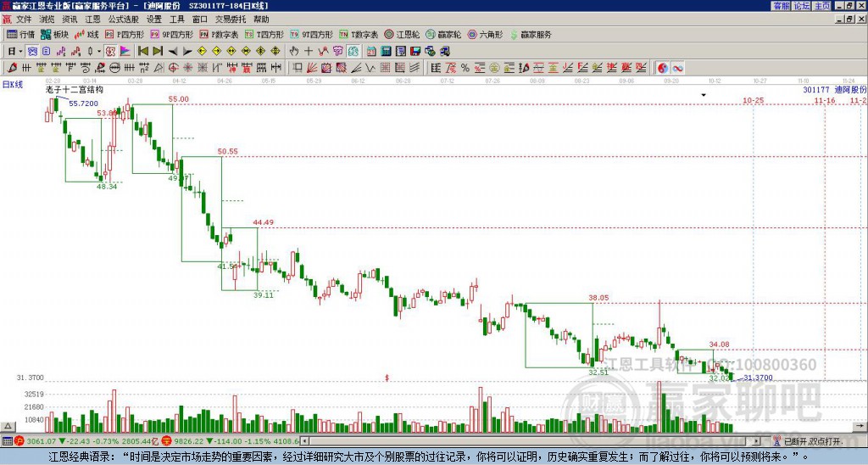
Task: Open the 9T四方形 tool
Action: pyautogui.click(x=312, y=34)
